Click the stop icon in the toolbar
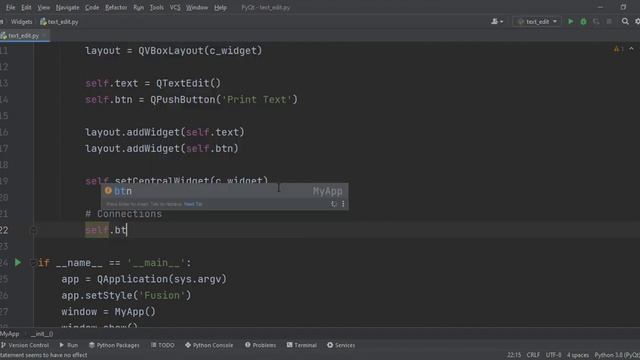This screenshot has width=640, height=360. pos(609,22)
